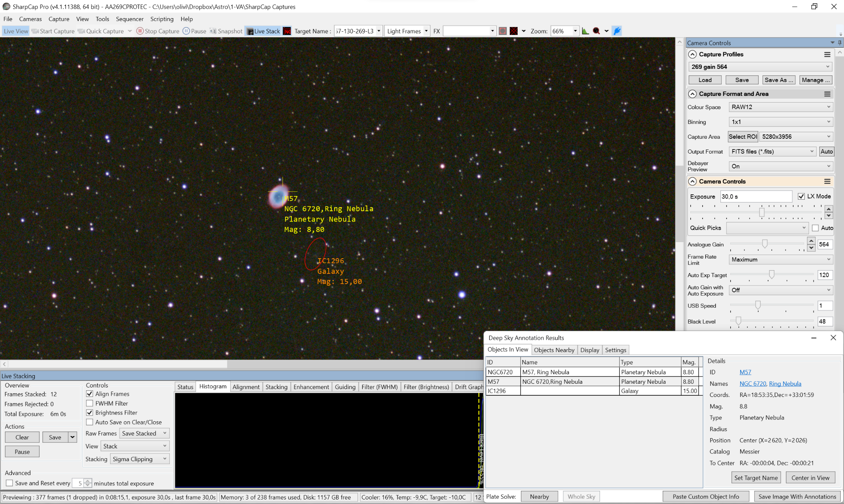
Task: Switch to the Alignment tab
Action: (x=246, y=387)
